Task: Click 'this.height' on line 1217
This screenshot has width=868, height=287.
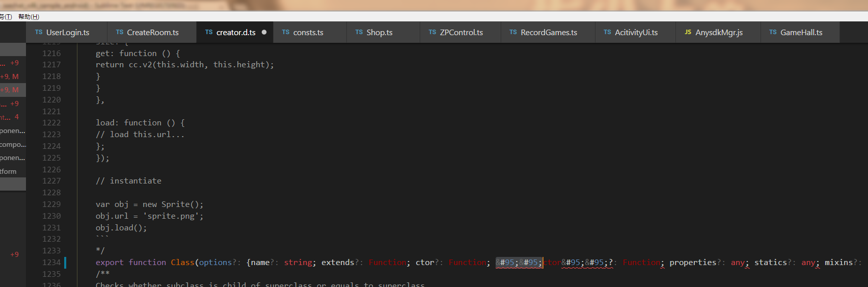Action: pyautogui.click(x=239, y=65)
